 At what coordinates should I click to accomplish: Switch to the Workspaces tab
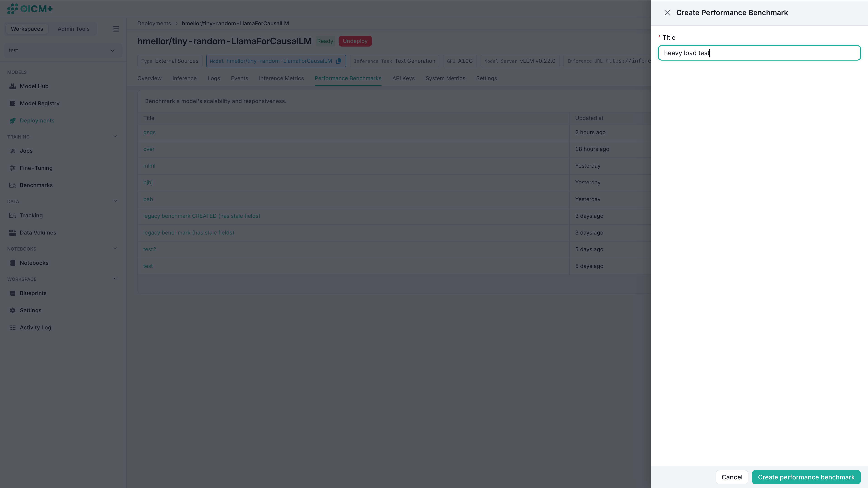click(27, 29)
